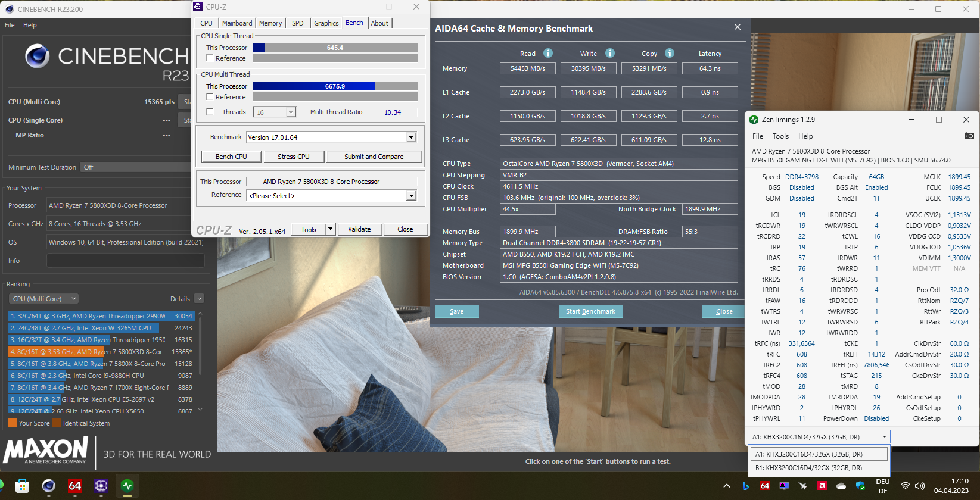Click Submit and Compare in CPU-Z
This screenshot has height=500, width=980.
(x=374, y=157)
